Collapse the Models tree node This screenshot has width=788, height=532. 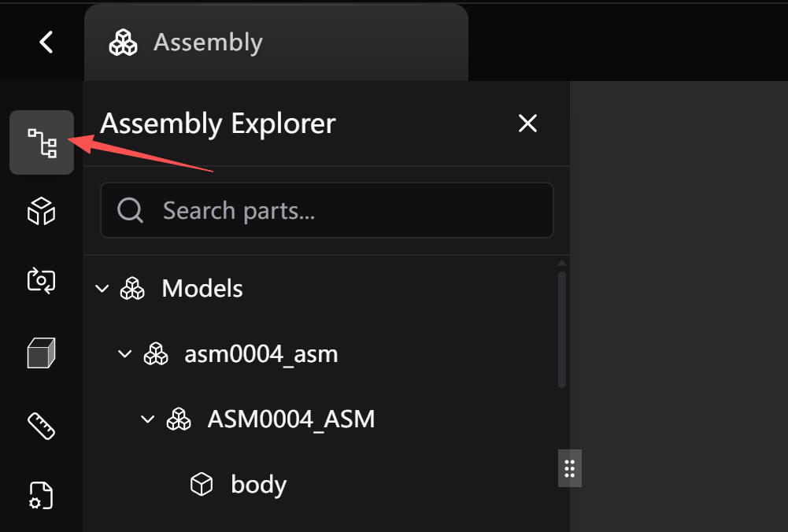pos(102,289)
